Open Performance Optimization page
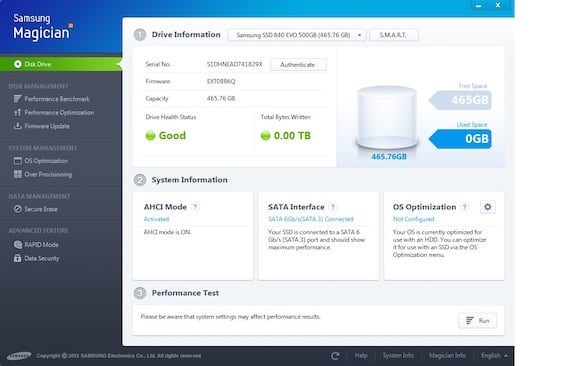The width and height of the screenshot is (579, 366). [59, 113]
